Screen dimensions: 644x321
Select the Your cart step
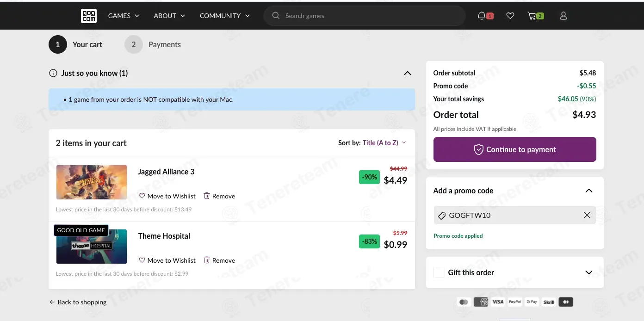click(75, 44)
